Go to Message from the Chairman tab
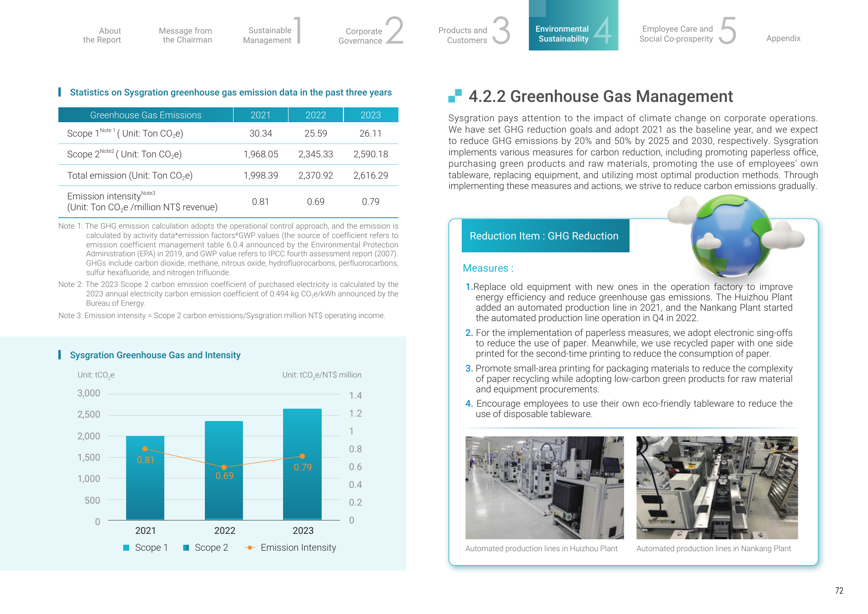 [x=186, y=35]
